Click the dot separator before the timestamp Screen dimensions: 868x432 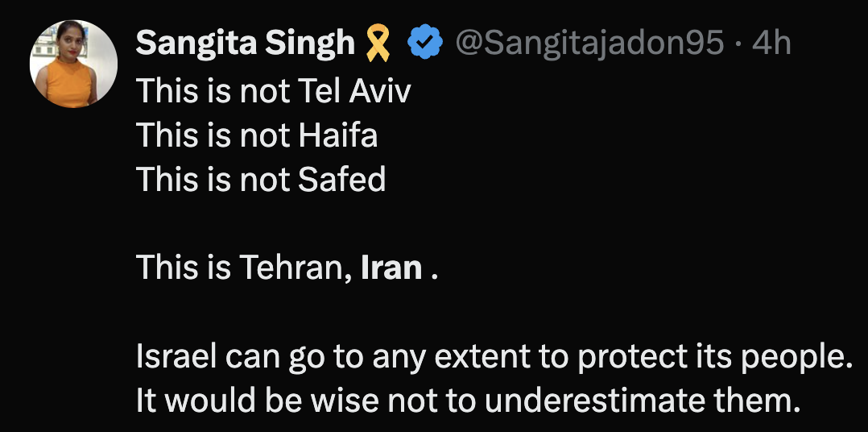[x=738, y=43]
